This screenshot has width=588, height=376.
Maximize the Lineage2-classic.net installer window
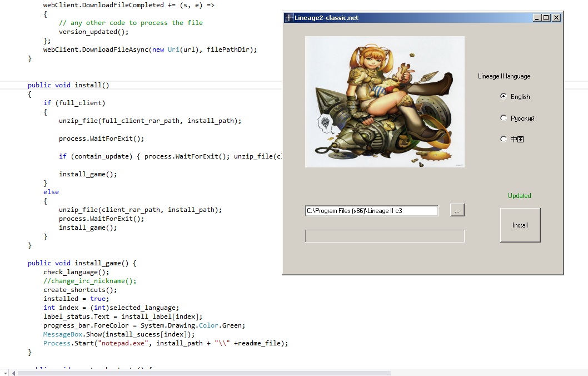point(546,18)
